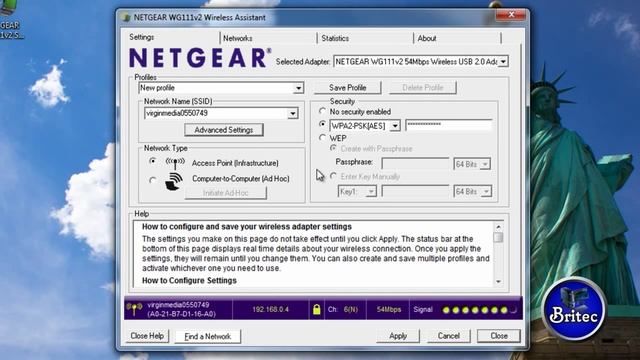
Task: Select WPA2-PSK[AES] security radio button
Action: (322, 124)
